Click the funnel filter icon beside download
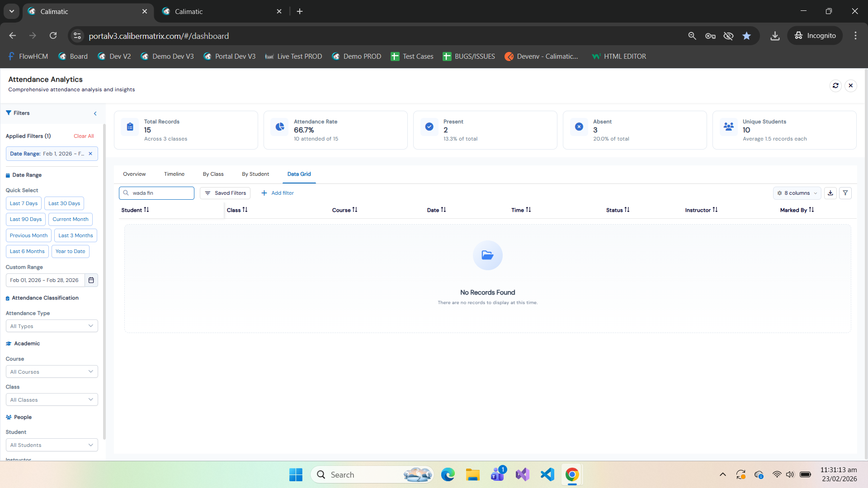The width and height of the screenshot is (868, 488). (x=845, y=193)
